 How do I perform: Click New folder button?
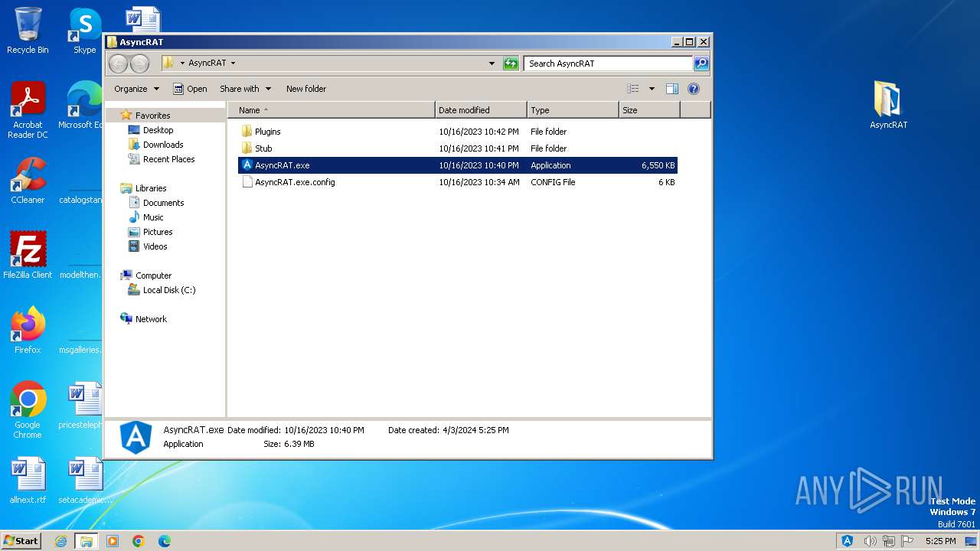(306, 89)
